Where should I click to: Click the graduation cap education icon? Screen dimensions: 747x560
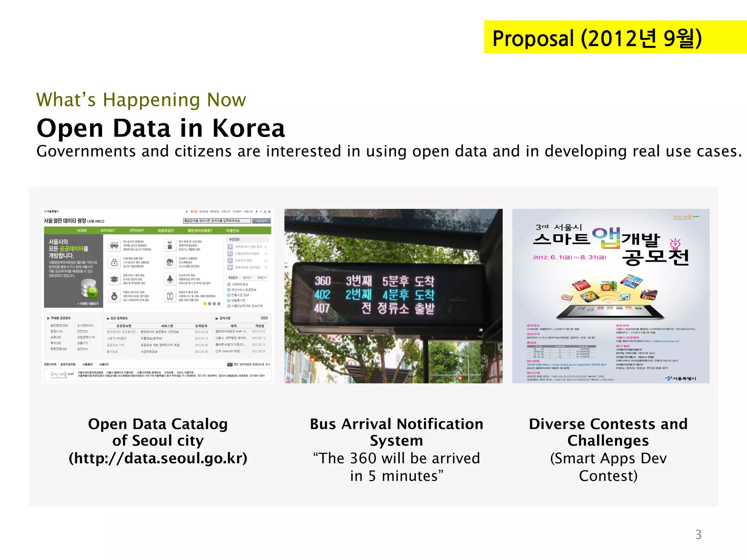[114, 279]
